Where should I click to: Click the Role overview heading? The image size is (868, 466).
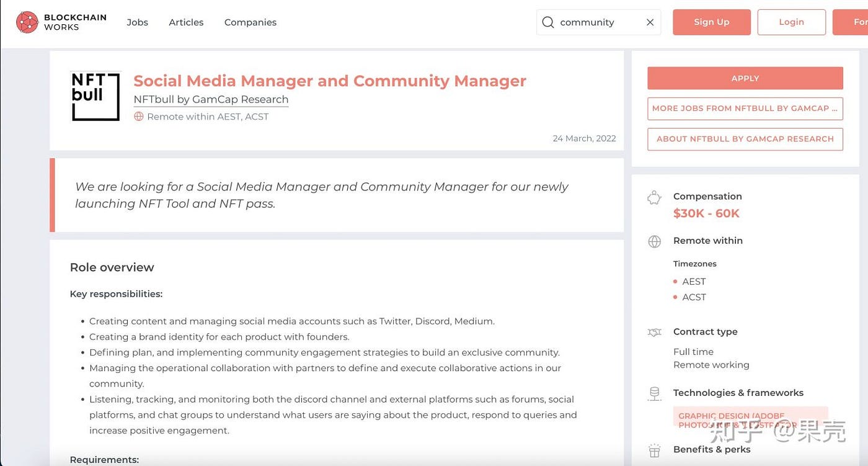(112, 267)
